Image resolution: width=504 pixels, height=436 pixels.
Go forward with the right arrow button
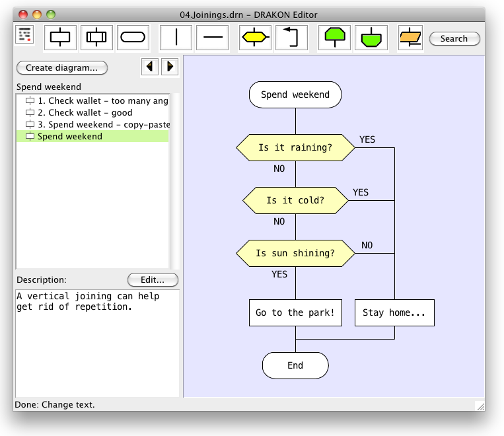(170, 66)
